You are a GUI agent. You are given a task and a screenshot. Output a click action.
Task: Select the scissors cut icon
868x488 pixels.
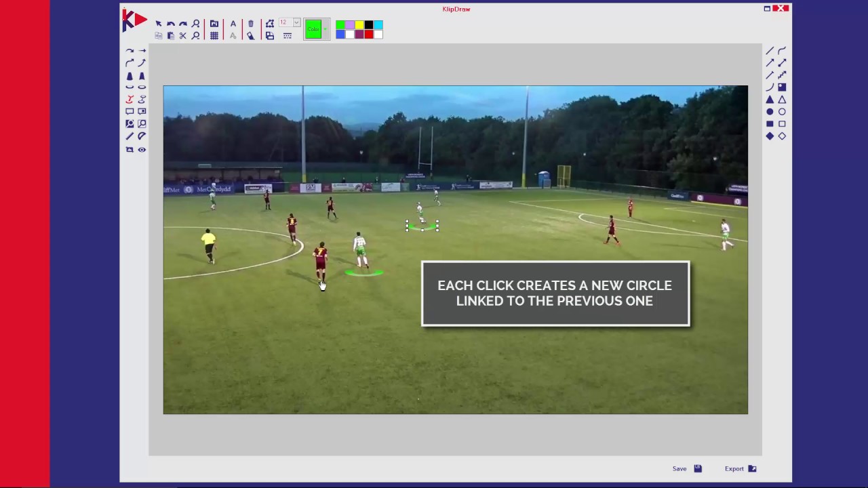click(x=183, y=36)
